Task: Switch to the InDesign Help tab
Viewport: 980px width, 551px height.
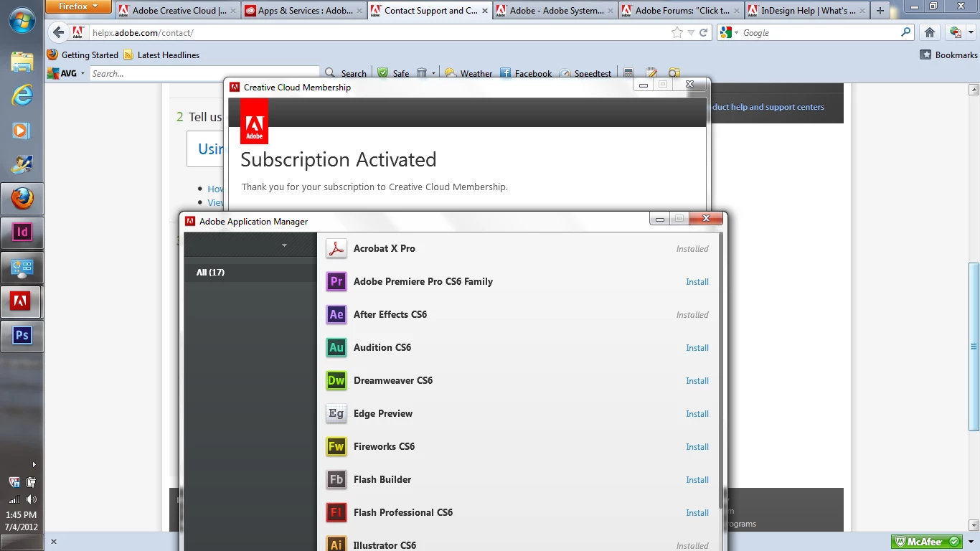Action: coord(806,10)
